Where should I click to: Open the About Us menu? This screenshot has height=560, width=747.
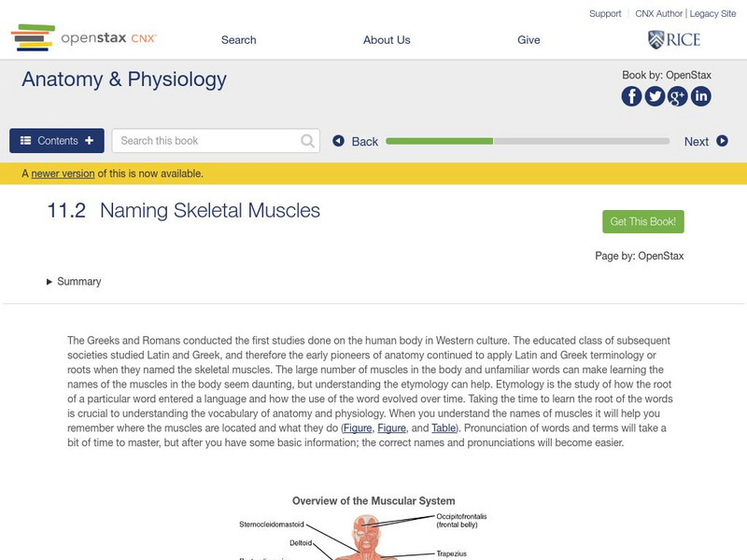387,40
